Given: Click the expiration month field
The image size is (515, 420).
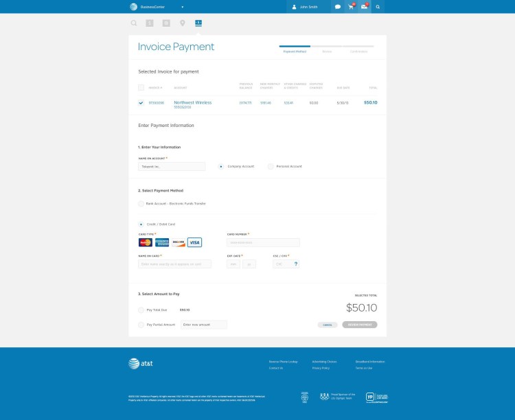Looking at the screenshot, I should point(233,264).
